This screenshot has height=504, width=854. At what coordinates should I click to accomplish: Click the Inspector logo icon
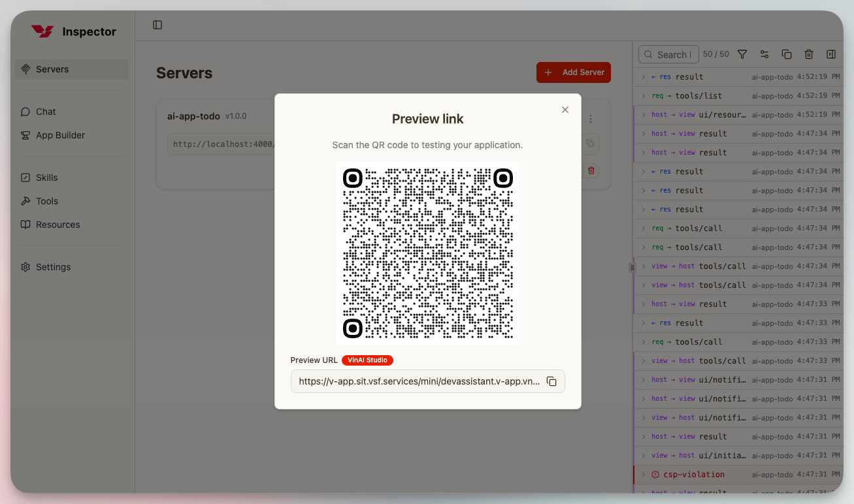tap(42, 31)
